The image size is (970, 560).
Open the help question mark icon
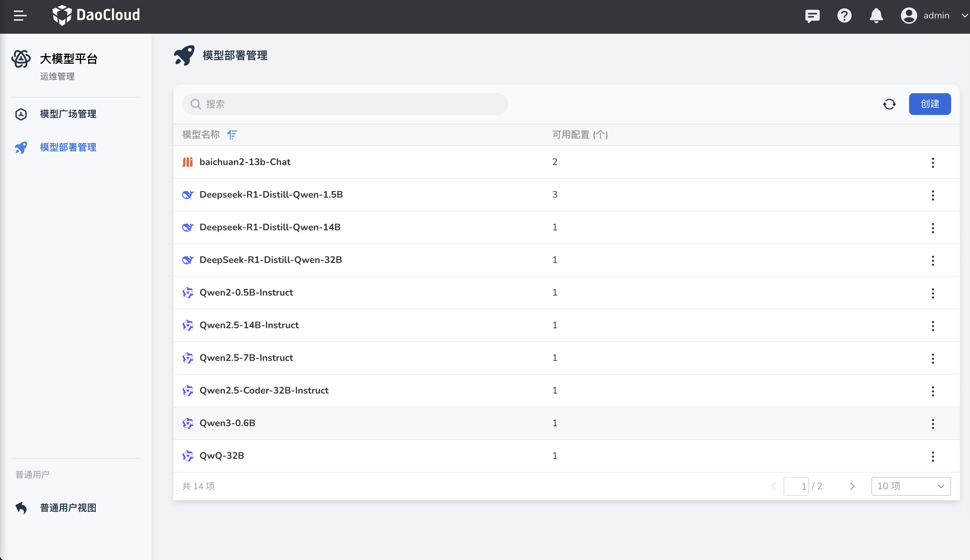pos(844,16)
